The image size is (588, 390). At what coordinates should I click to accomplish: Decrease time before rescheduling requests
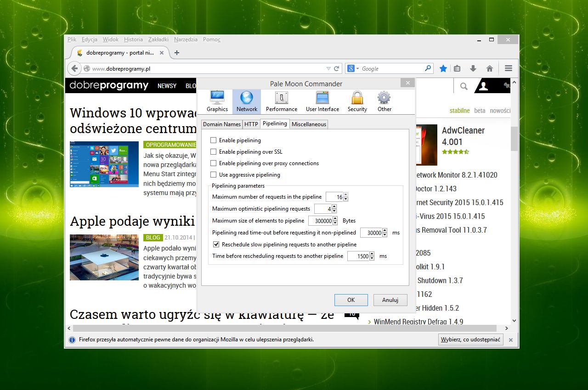click(372, 258)
